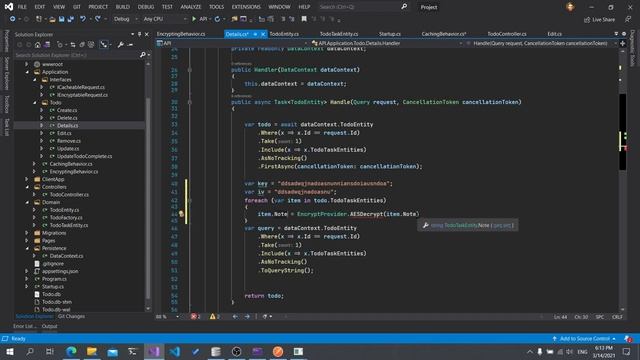Click Collapse All icon in Solution Explorer

point(82,44)
